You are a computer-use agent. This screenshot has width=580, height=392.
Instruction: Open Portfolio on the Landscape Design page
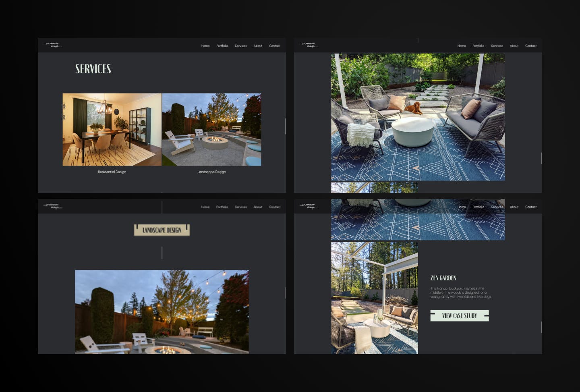coord(222,207)
